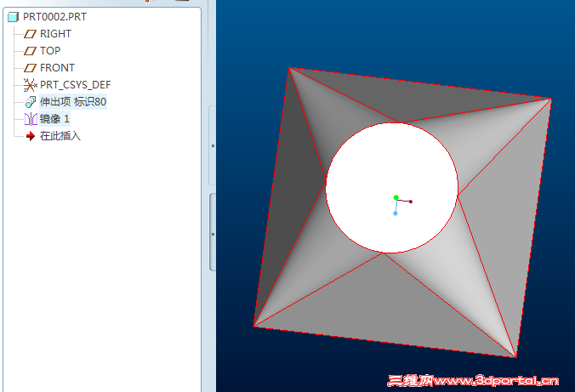
Task: Select the 镜像 1 mirror feature
Action: coord(54,119)
